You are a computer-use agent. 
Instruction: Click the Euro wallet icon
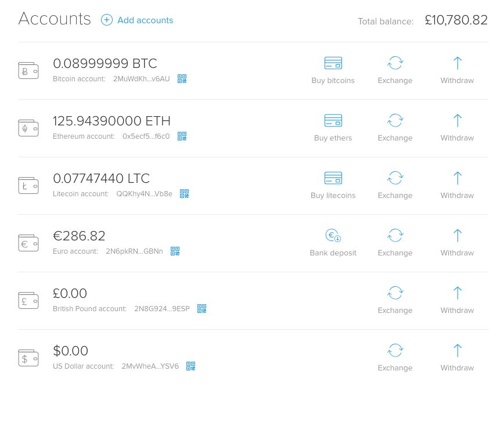(x=28, y=243)
